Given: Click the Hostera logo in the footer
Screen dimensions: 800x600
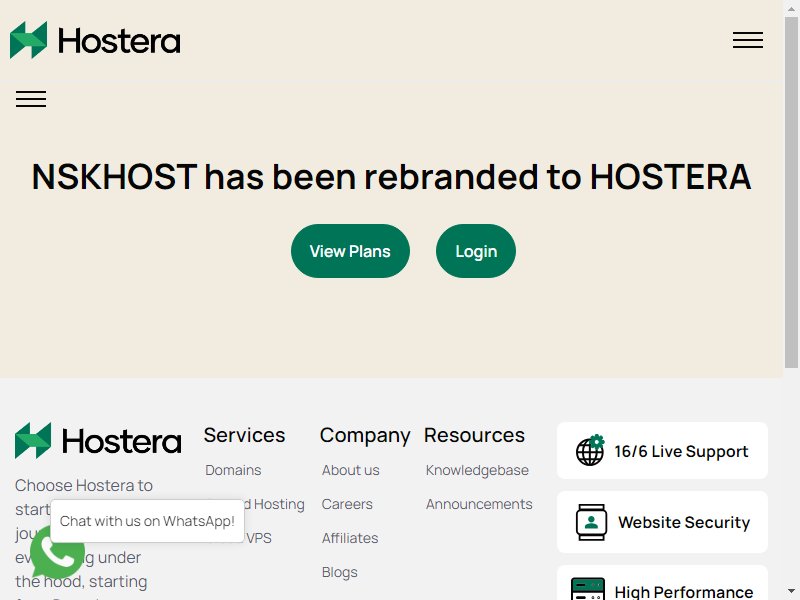Looking at the screenshot, I should [98, 441].
